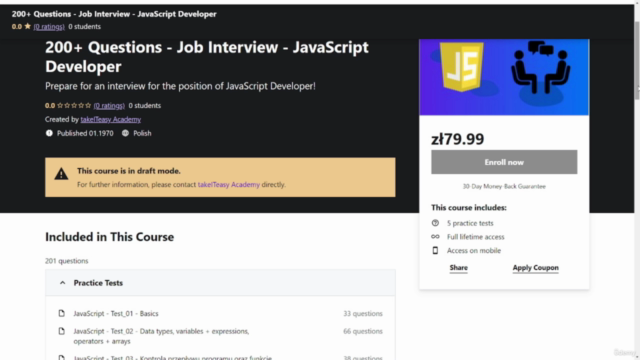Image resolution: width=640 pixels, height=360 pixels.
Task: Click the star rating icons under title
Action: click(x=74, y=105)
